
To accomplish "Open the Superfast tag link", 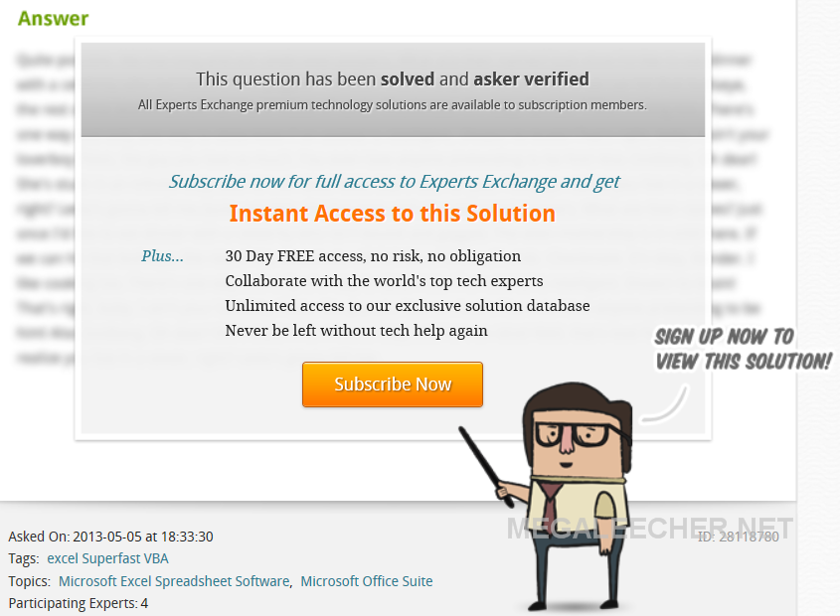I will click(x=111, y=558).
